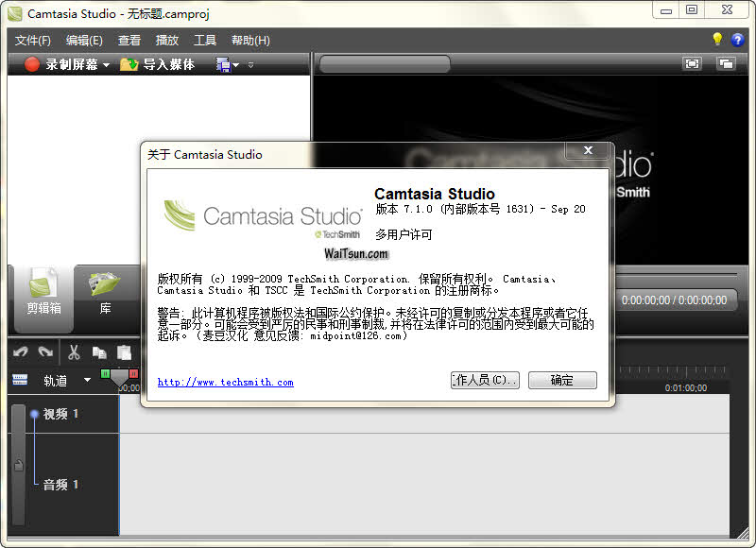
Task: Click the red Record Screen icon
Action: click(x=32, y=64)
